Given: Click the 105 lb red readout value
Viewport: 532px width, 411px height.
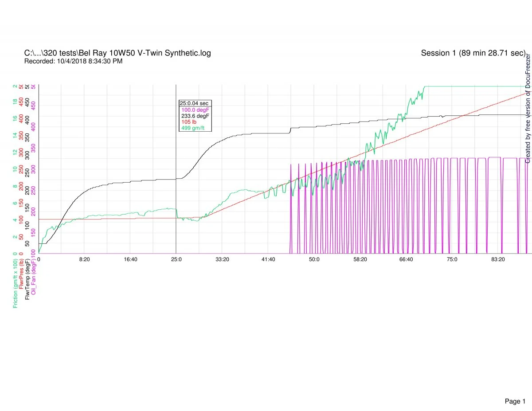Looking at the screenshot, I should (189, 122).
